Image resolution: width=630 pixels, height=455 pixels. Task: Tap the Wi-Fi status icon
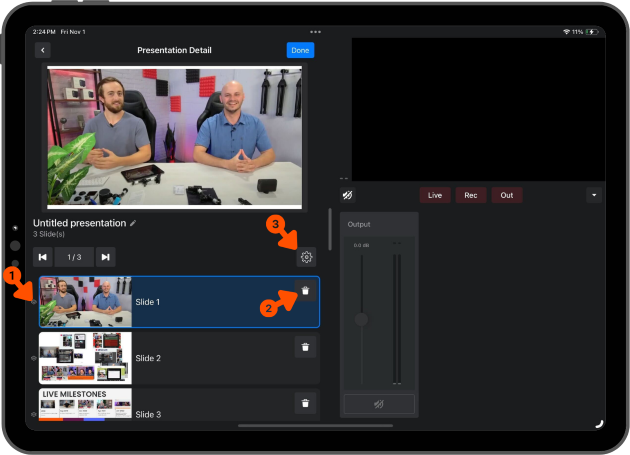point(567,32)
